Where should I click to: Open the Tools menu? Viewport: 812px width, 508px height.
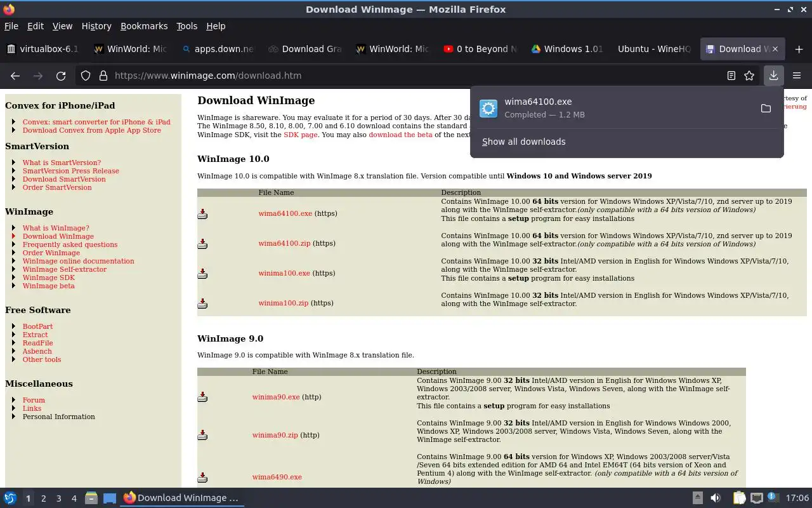point(187,26)
